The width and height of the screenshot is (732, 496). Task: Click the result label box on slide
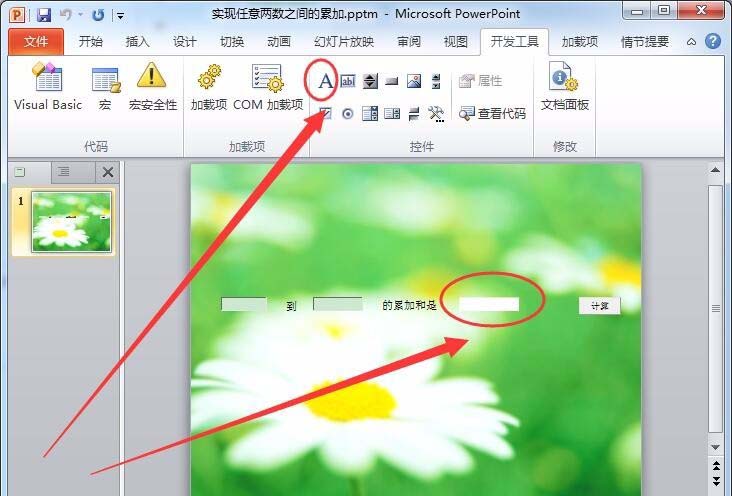point(489,304)
